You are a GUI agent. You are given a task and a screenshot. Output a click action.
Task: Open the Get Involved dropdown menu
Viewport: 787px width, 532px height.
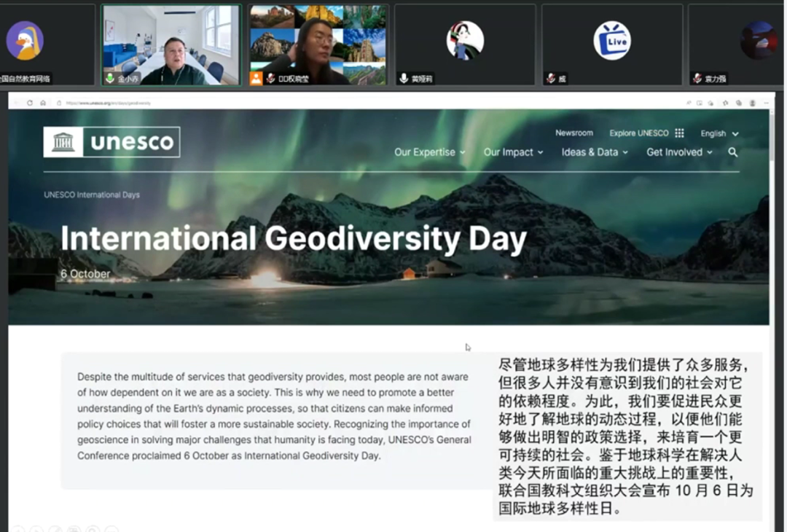(x=679, y=152)
